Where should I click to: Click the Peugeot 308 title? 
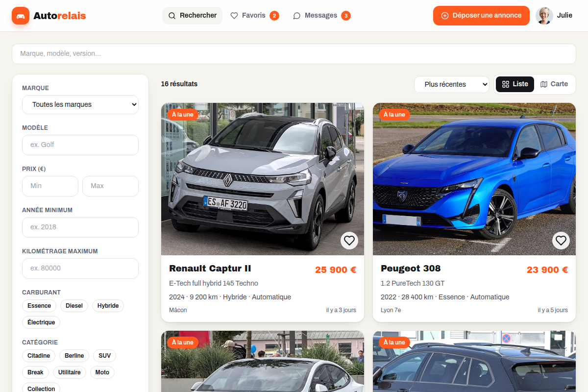[x=411, y=269]
